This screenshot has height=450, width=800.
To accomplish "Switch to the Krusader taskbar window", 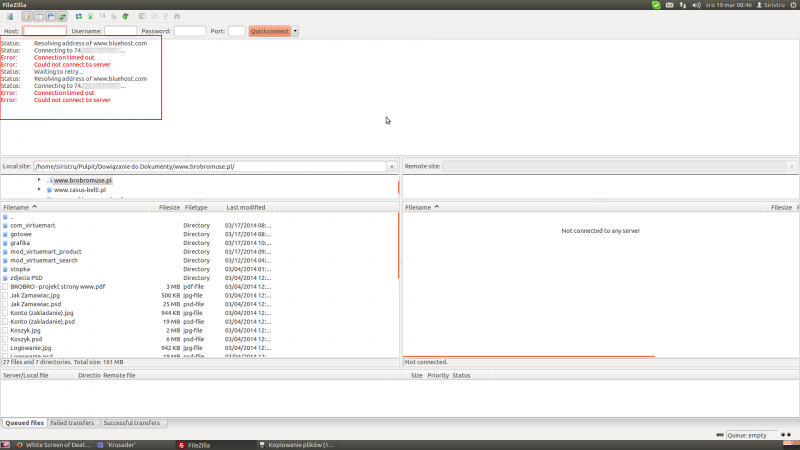I will click(116, 445).
